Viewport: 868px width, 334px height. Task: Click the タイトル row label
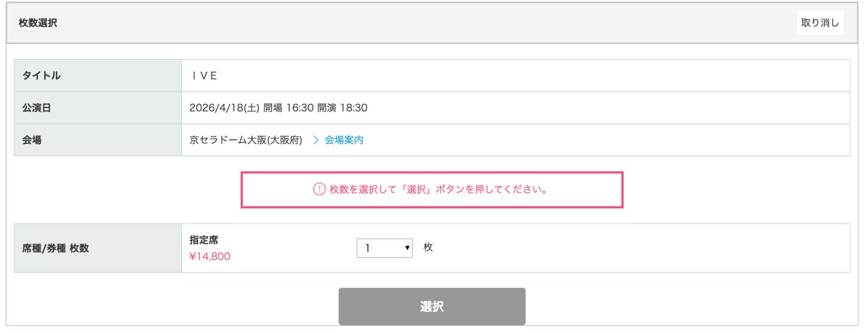pos(42,76)
